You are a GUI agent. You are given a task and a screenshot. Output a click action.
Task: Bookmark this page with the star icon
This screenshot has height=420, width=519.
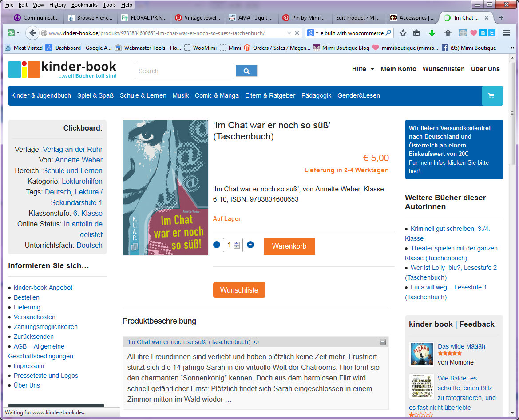403,33
